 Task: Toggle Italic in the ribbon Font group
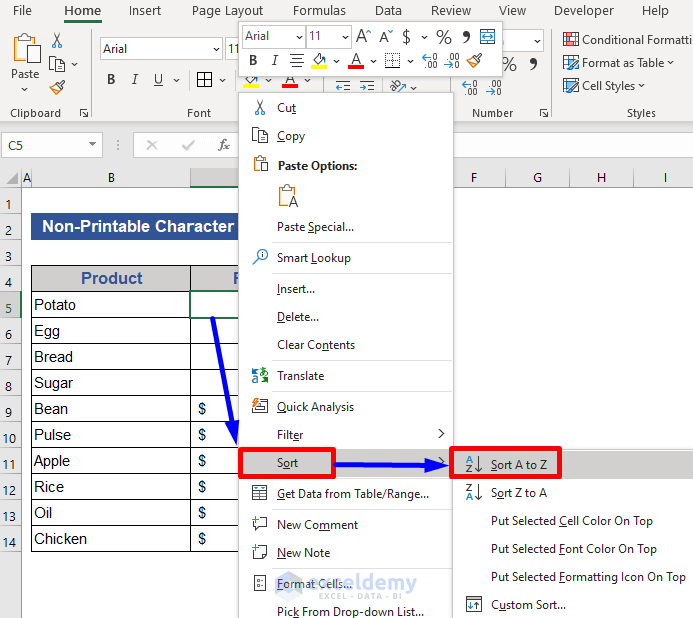coord(135,80)
